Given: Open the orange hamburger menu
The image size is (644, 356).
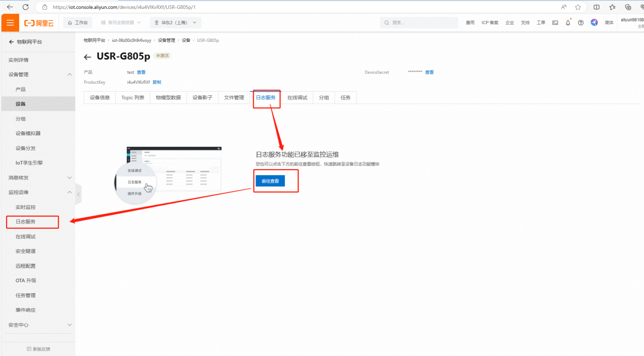Looking at the screenshot, I should pyautogui.click(x=10, y=23).
